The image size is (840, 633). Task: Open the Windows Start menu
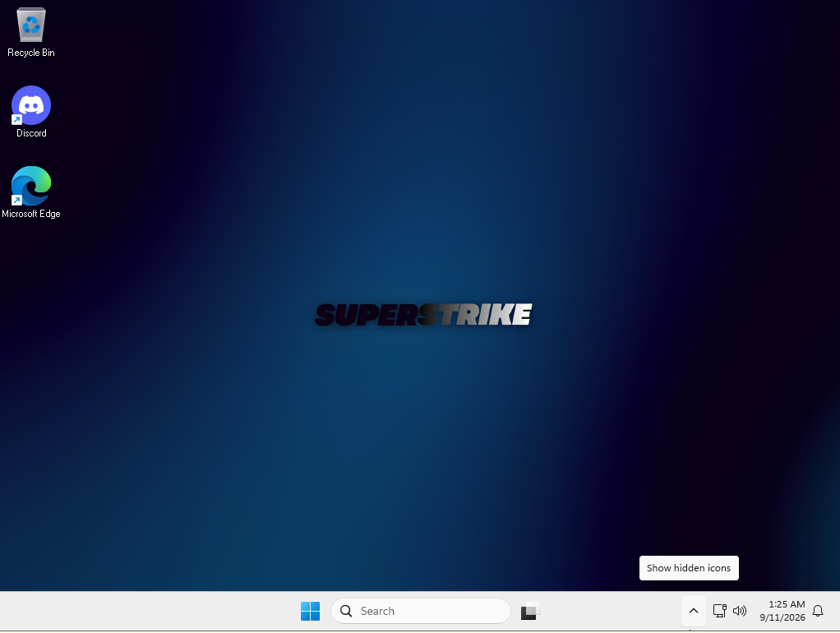click(310, 611)
